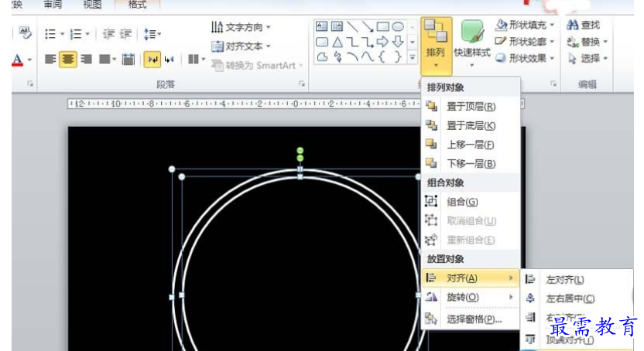Toggle right-to-left text direction button
Viewport: 644px width, 351px height.
[169, 60]
